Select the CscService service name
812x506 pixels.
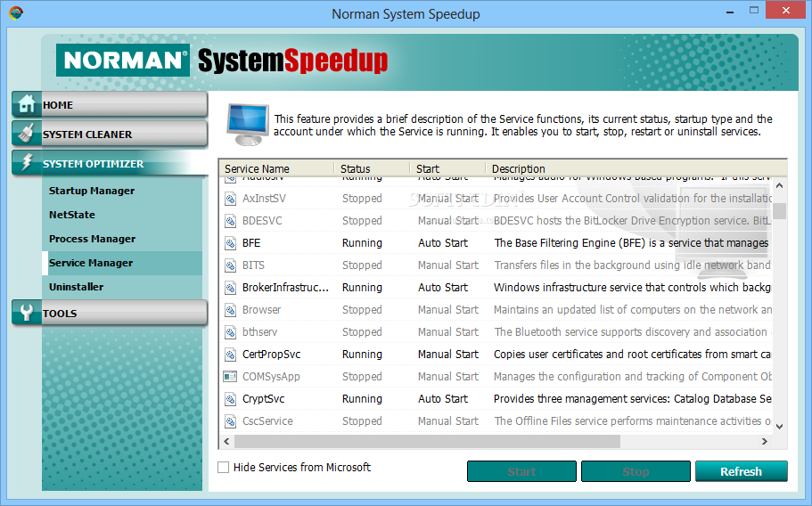(267, 421)
